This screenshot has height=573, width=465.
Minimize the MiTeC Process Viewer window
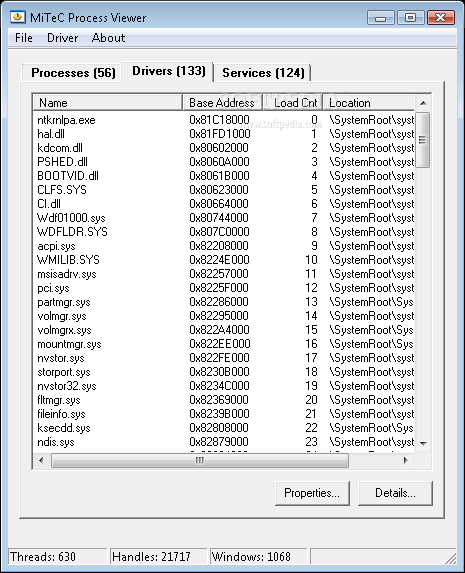tap(381, 18)
